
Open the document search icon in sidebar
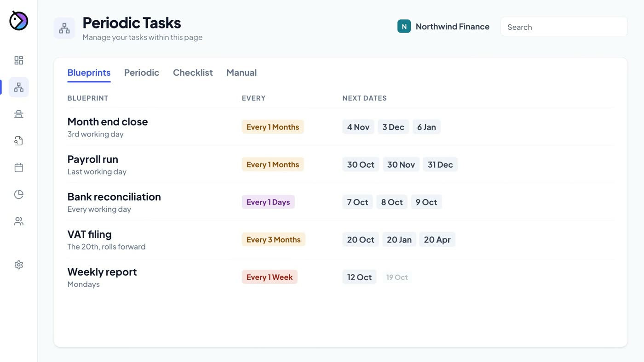coord(19,141)
